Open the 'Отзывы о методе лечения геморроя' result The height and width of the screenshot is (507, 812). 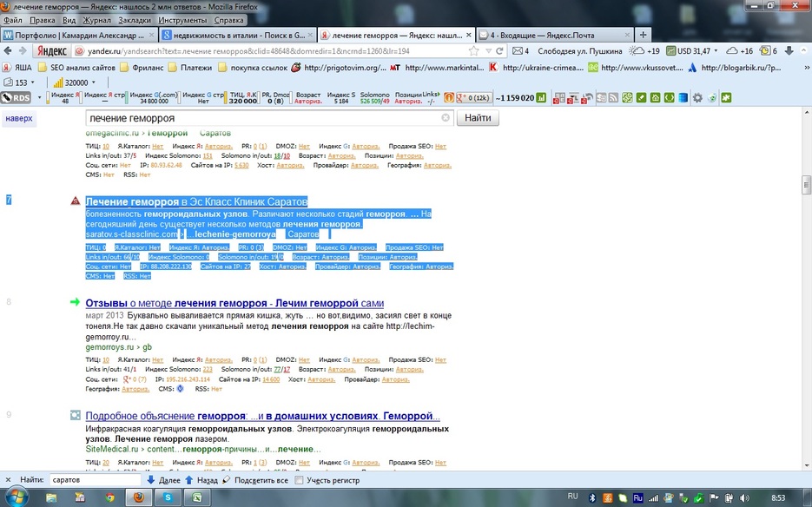tap(234, 303)
